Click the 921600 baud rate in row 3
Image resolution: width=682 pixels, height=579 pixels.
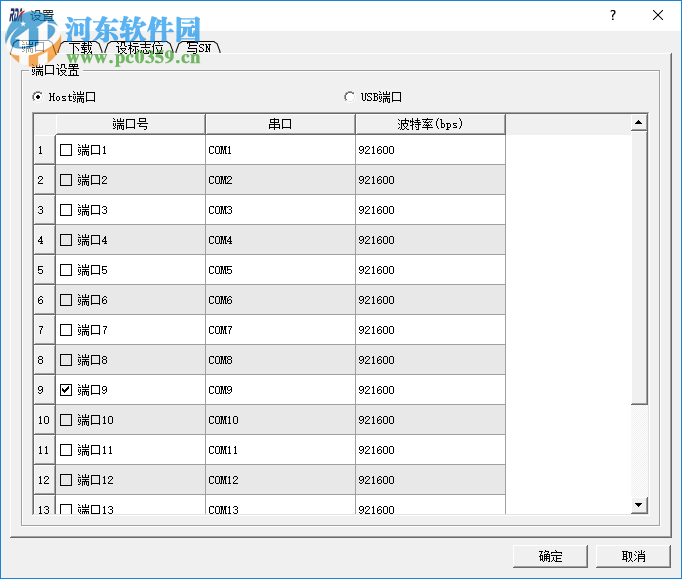tap(430, 210)
